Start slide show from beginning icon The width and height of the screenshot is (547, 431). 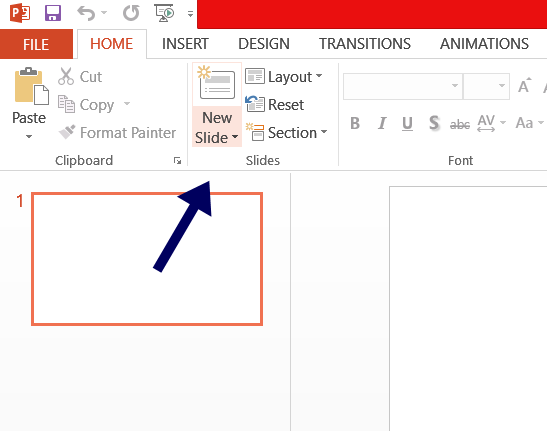pyautogui.click(x=164, y=13)
